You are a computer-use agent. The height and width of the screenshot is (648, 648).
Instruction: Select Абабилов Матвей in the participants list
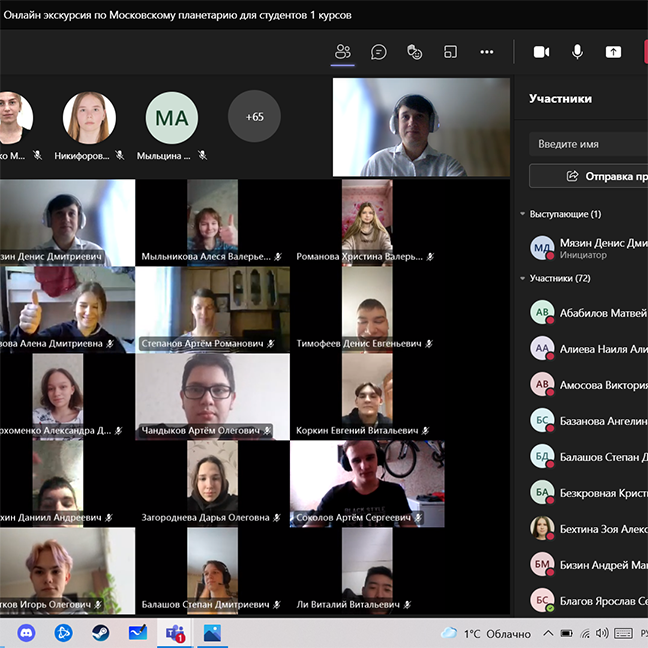click(602, 313)
